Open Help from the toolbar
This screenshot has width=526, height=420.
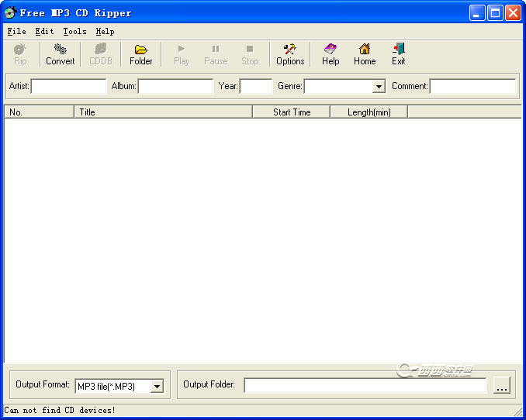point(330,54)
